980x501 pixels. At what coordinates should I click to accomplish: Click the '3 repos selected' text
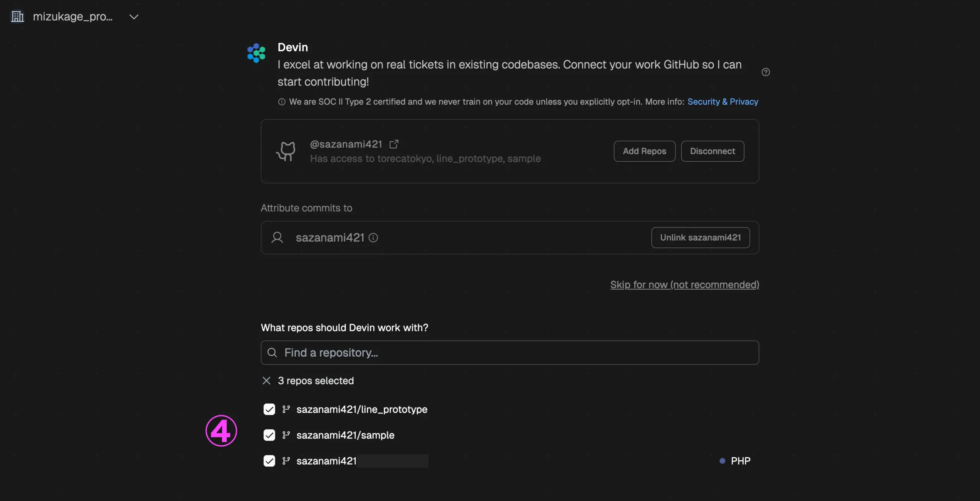tap(316, 381)
